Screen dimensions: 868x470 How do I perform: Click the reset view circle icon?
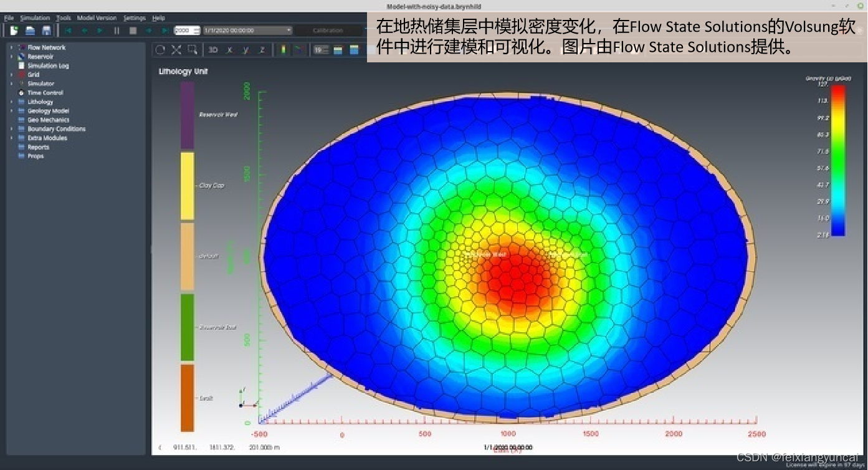click(161, 50)
